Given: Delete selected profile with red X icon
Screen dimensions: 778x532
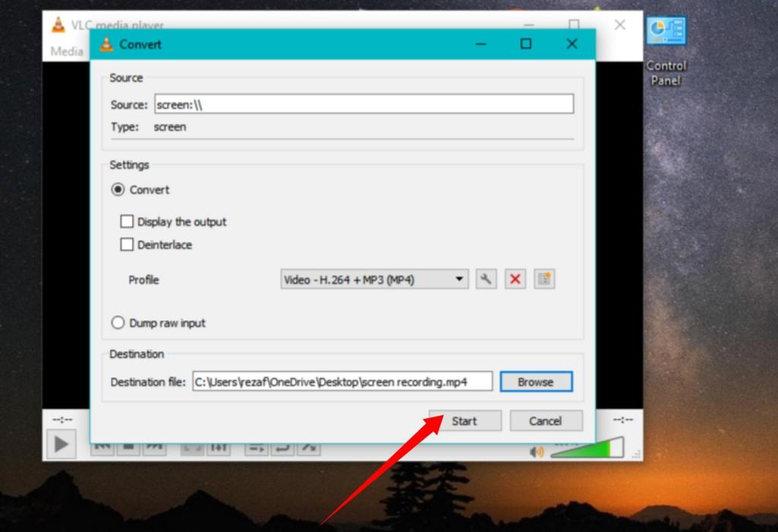Looking at the screenshot, I should pyautogui.click(x=514, y=279).
